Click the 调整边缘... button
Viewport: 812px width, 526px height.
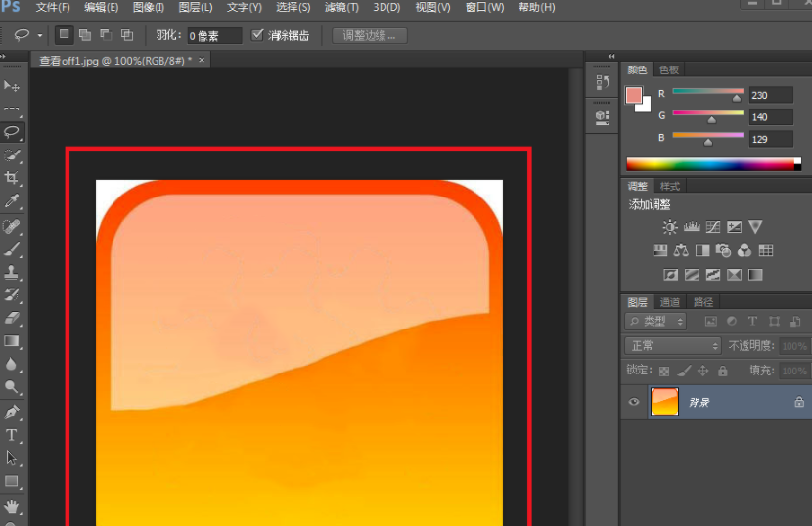coord(370,36)
